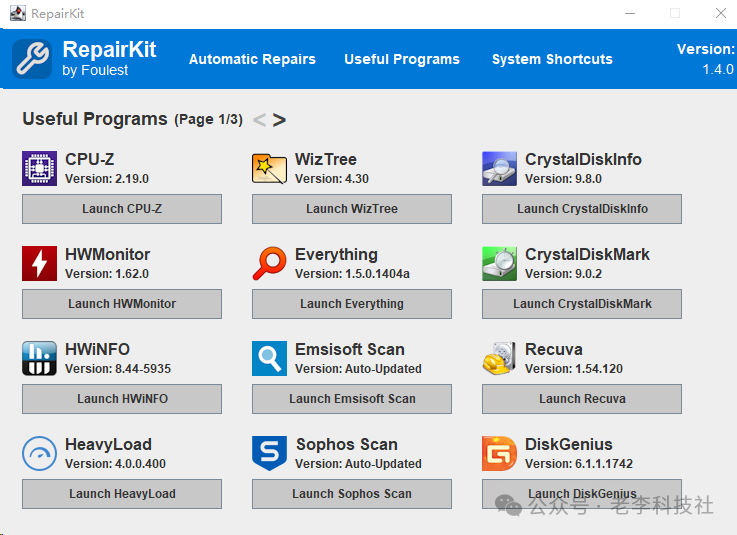Viewport: 737px width, 535px height.
Task: Launch HWiNFO
Action: pos(122,399)
